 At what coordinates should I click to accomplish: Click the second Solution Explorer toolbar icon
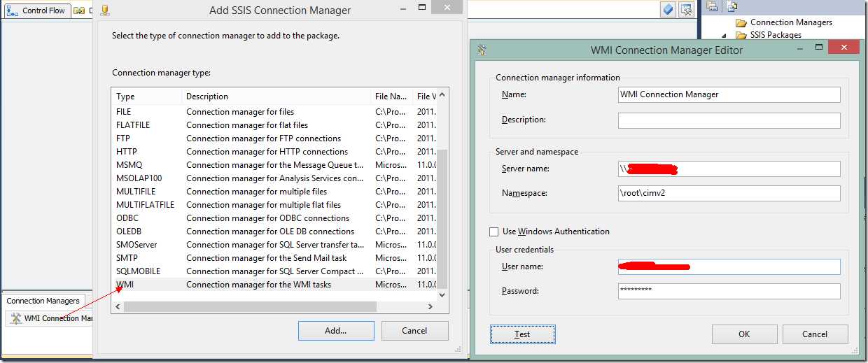coord(731,7)
